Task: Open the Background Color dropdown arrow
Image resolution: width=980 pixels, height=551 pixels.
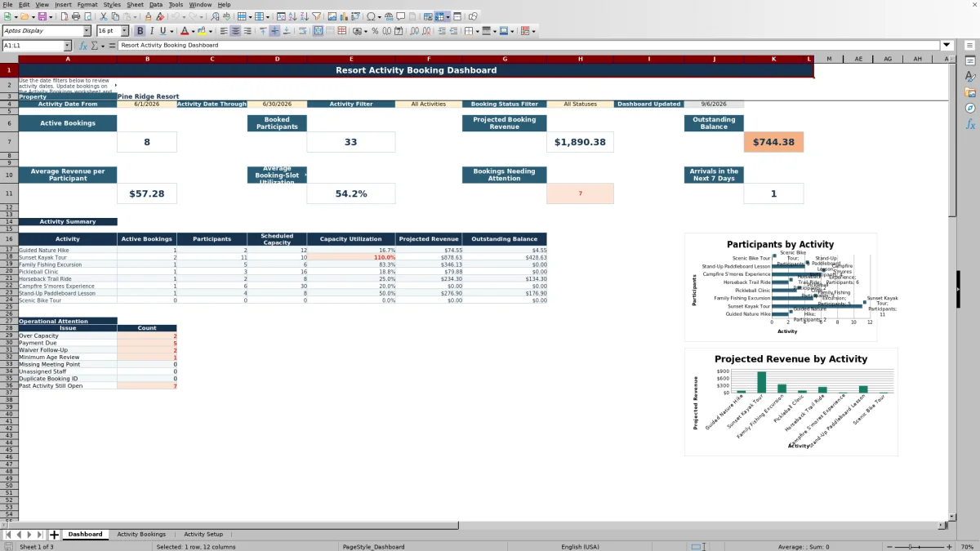Action: coord(211,31)
